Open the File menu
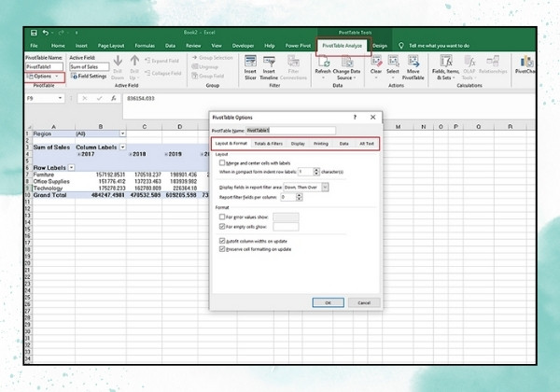The image size is (560, 392). pyautogui.click(x=34, y=46)
